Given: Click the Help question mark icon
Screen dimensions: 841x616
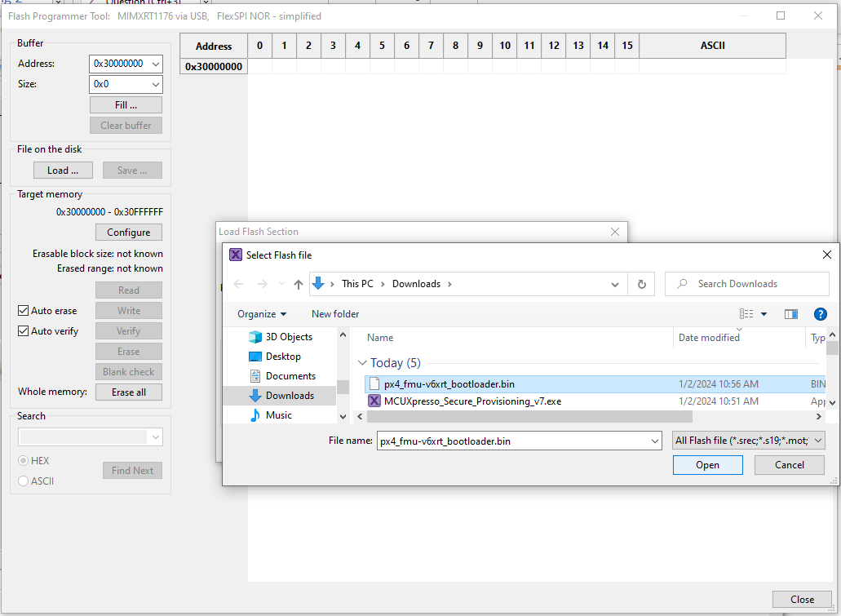Looking at the screenshot, I should (820, 313).
